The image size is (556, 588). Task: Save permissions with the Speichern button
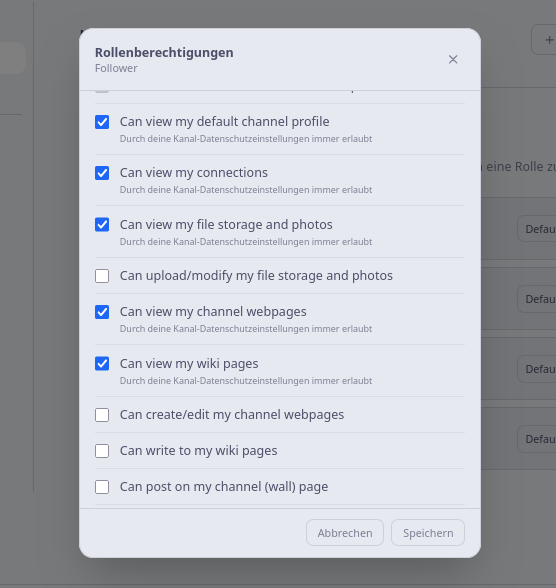(x=428, y=532)
